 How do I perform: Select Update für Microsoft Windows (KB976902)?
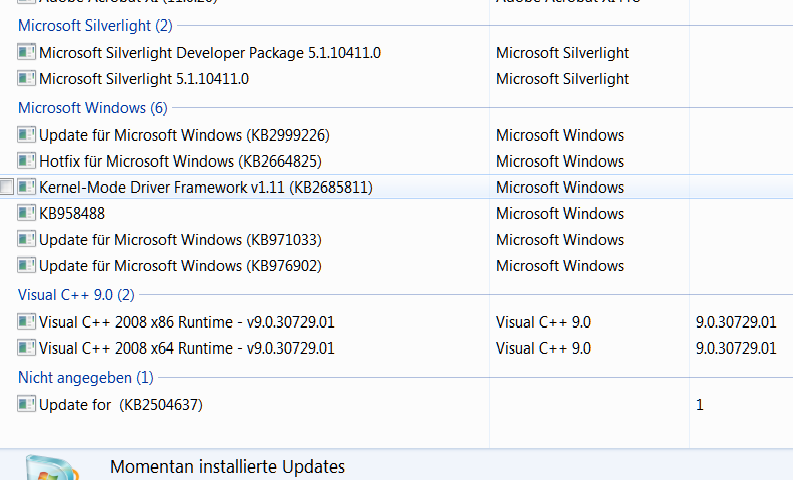tap(180, 266)
